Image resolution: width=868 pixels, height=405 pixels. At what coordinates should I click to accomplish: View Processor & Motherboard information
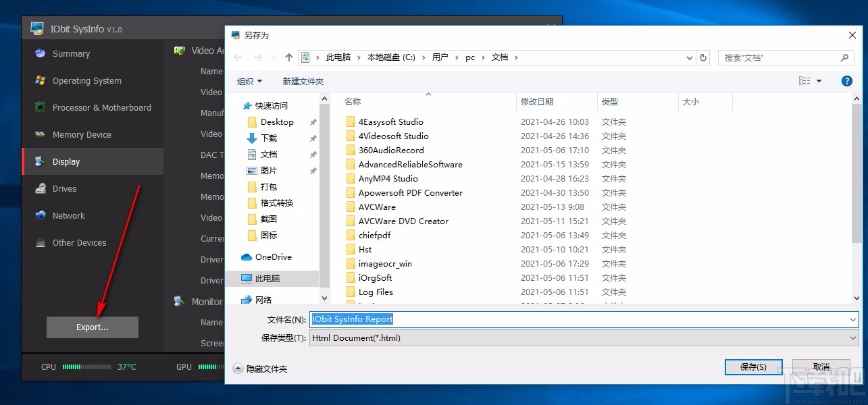coord(101,107)
